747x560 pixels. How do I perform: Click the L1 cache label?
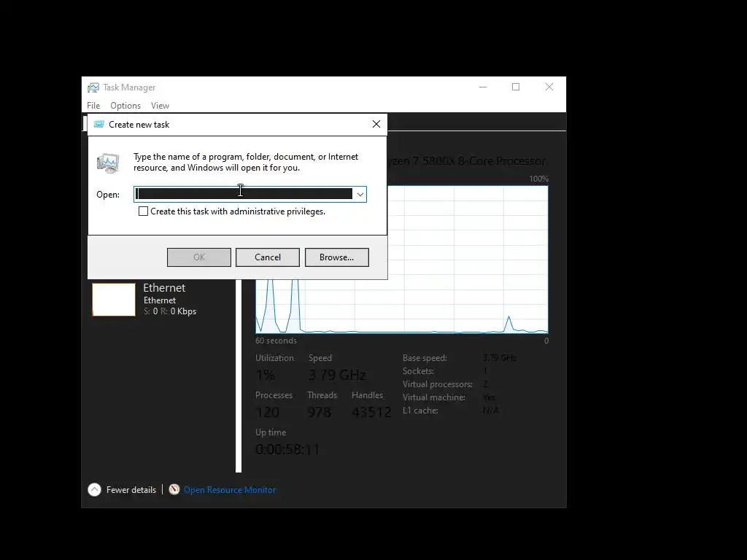coord(420,411)
